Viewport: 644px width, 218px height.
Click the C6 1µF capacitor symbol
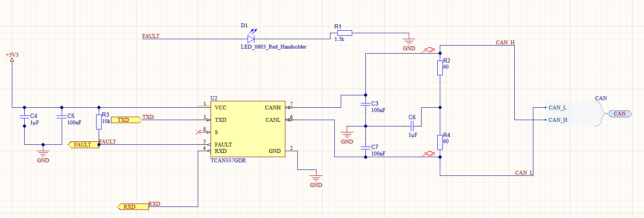(x=412, y=126)
